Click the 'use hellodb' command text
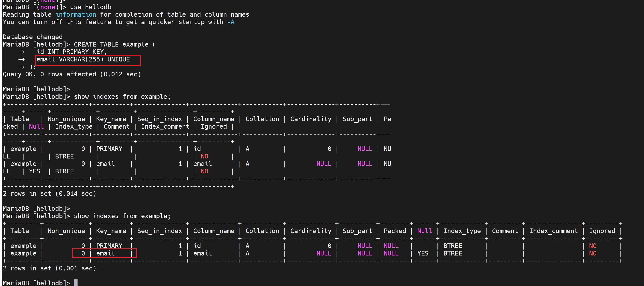Image resolution: width=644 pixels, height=286 pixels. (x=90, y=7)
